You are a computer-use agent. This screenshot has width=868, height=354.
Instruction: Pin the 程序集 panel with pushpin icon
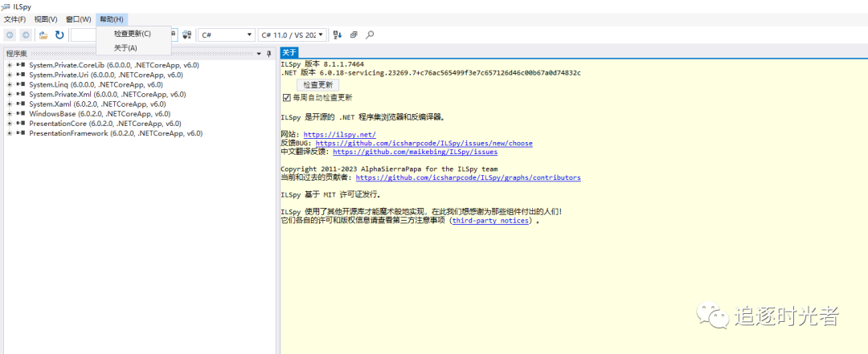click(269, 54)
